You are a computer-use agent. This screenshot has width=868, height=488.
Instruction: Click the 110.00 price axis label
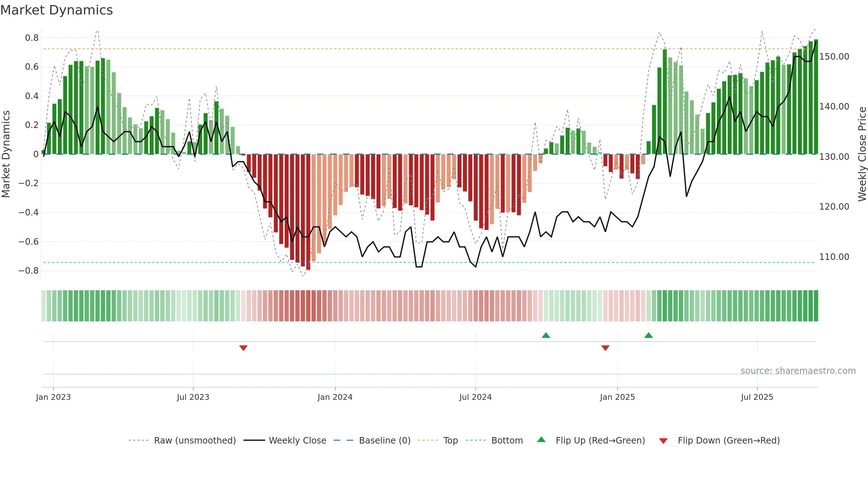[x=834, y=257]
